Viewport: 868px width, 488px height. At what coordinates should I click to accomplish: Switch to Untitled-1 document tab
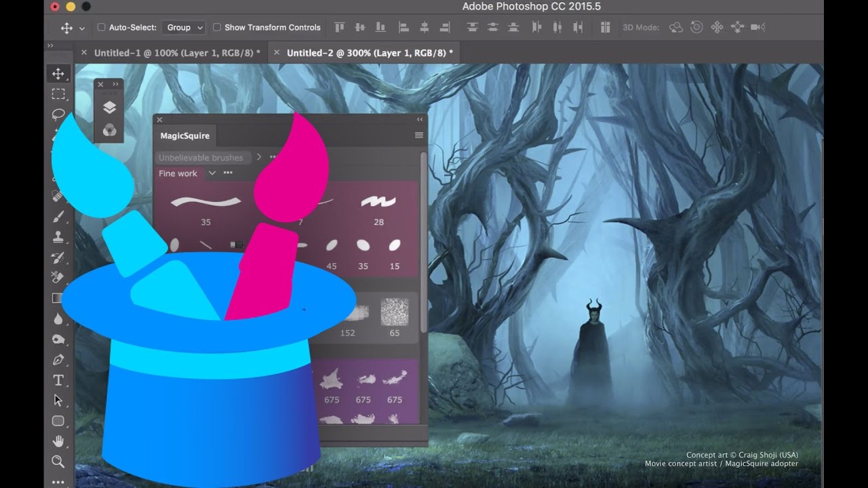tap(177, 52)
